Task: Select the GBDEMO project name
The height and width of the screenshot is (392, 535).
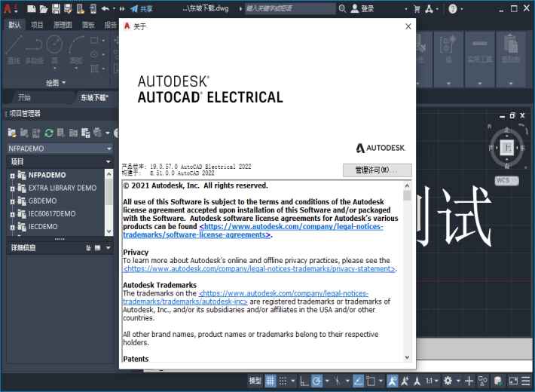Action: (43, 201)
